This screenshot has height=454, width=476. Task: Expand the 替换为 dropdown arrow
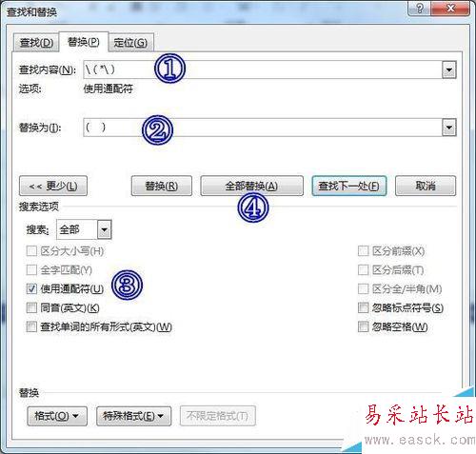[x=449, y=128]
